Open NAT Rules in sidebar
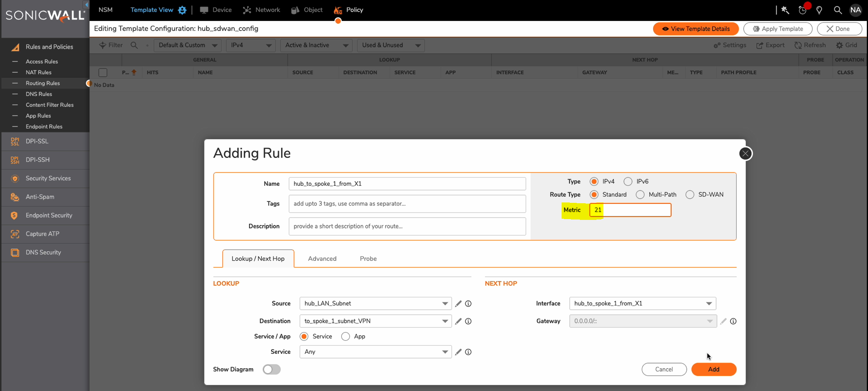 pyautogui.click(x=38, y=72)
